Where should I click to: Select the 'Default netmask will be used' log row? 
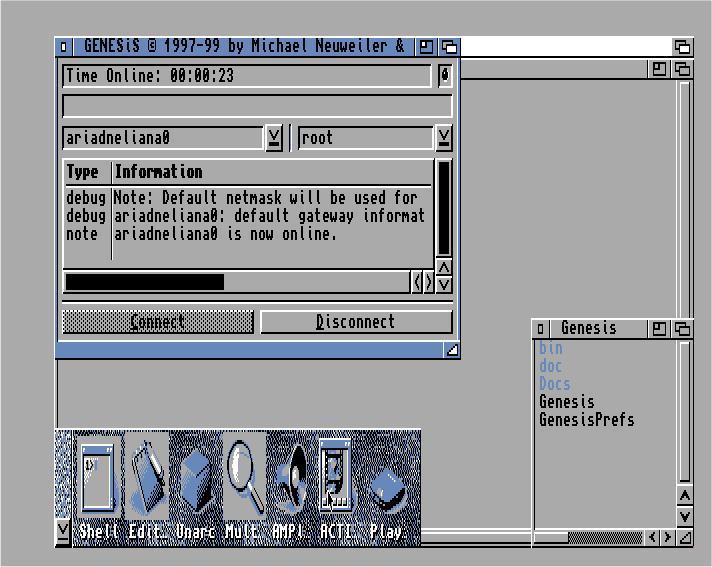tap(248, 197)
